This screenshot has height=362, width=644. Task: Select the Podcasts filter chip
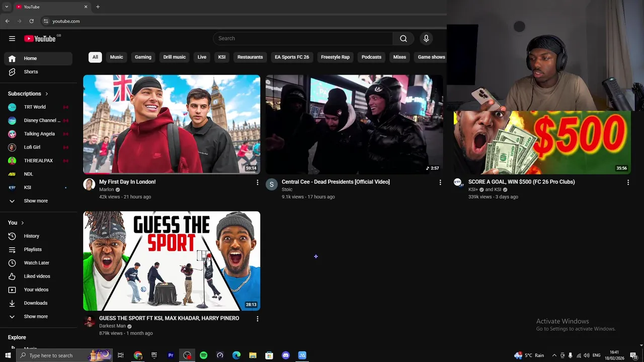[x=371, y=57]
